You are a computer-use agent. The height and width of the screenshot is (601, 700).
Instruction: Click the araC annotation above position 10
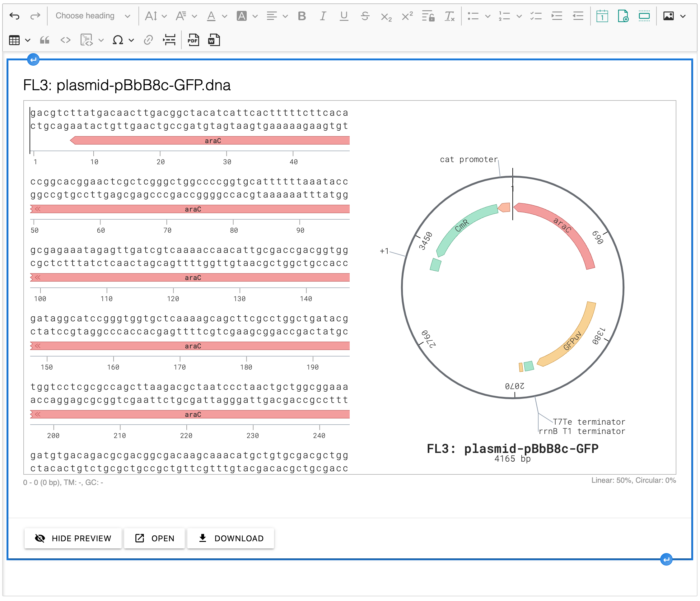(x=209, y=141)
